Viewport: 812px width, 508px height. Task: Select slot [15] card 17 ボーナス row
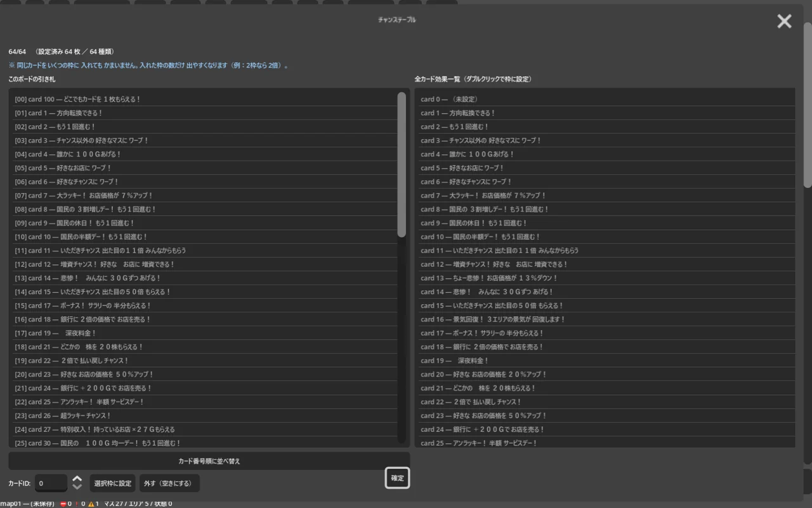tap(205, 305)
